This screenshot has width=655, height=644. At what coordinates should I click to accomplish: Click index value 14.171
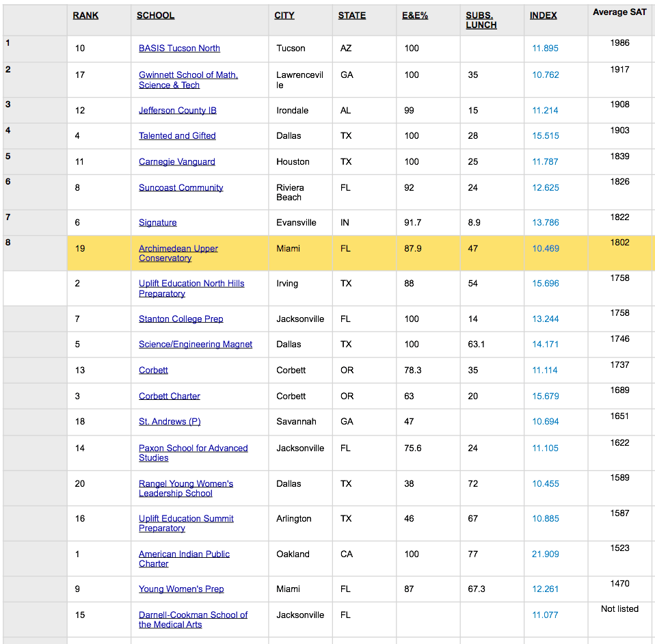(x=545, y=345)
